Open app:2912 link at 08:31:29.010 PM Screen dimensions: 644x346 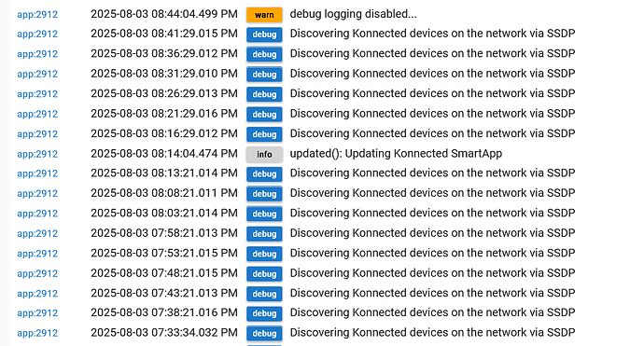[37, 74]
